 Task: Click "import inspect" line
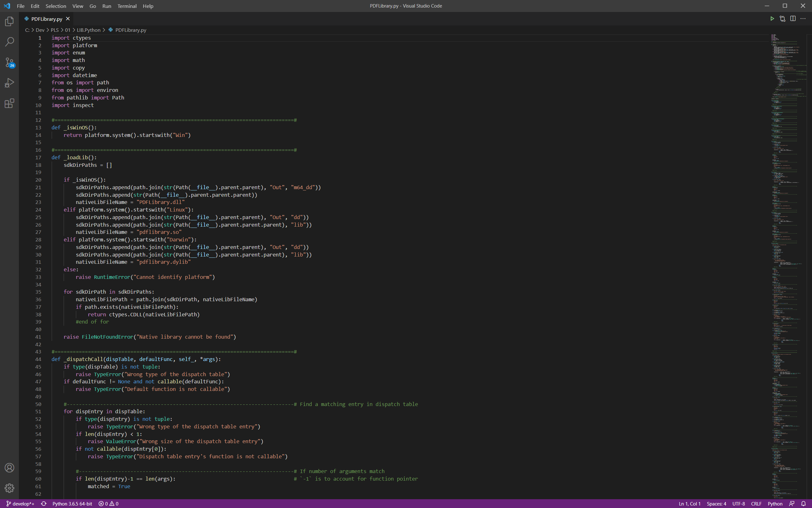tap(73, 105)
